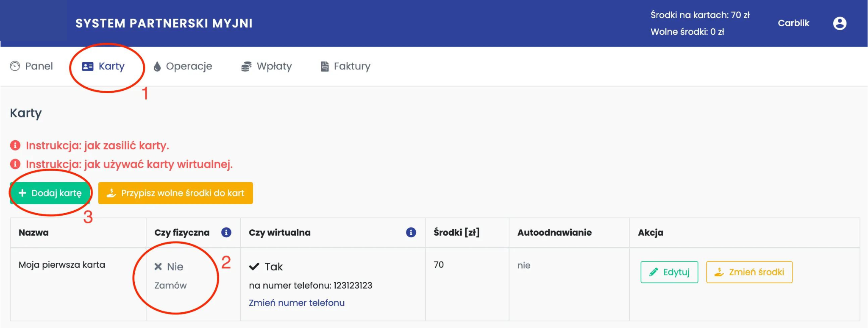Click Edytuj for Moja pierwsza karta
Screen dimensions: 868x328
(669, 272)
